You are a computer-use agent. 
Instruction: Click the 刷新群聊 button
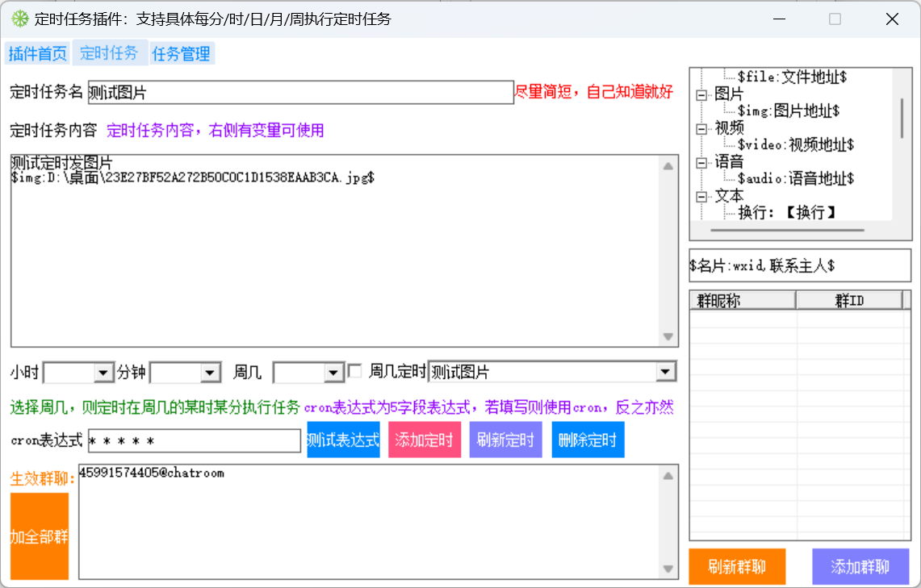(736, 567)
